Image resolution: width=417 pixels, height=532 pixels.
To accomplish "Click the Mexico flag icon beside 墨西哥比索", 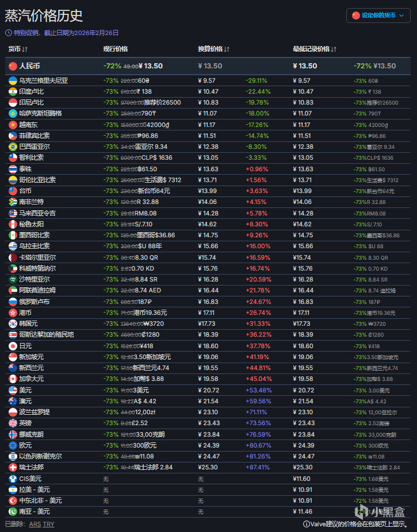I will point(13,235).
